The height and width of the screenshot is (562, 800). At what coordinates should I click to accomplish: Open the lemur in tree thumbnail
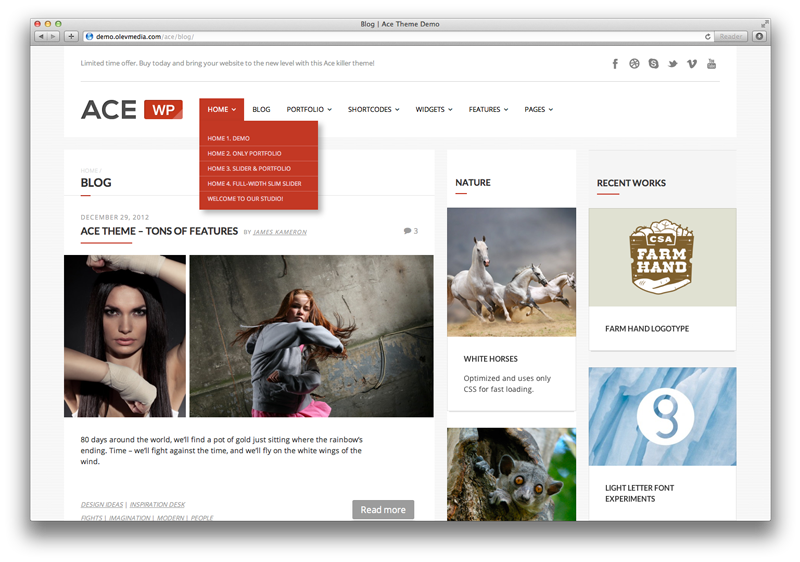point(511,474)
